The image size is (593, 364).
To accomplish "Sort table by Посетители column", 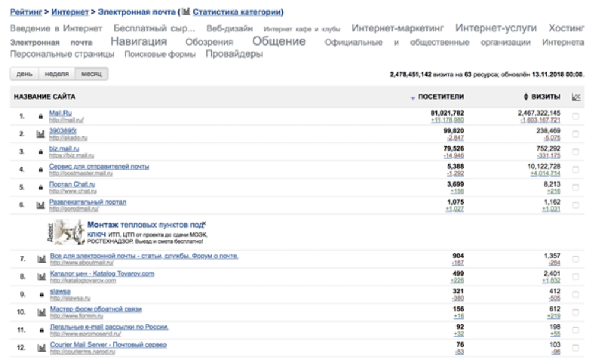I will [x=441, y=97].
